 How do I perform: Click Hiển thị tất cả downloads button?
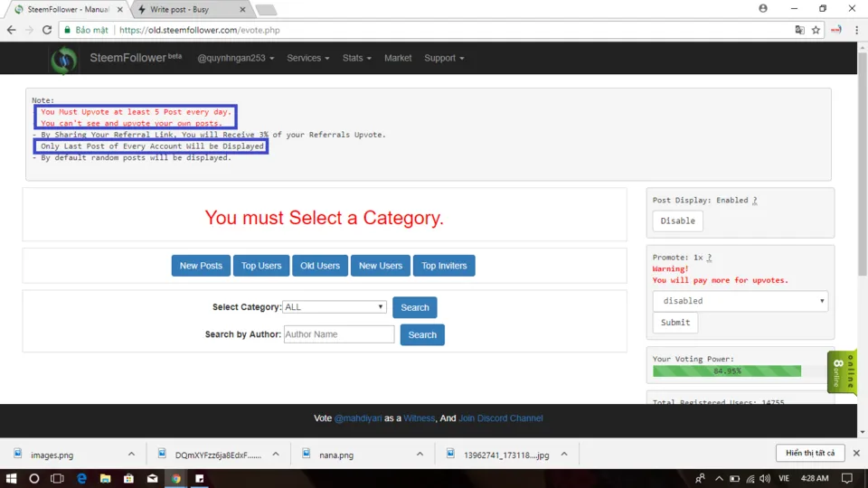click(810, 453)
